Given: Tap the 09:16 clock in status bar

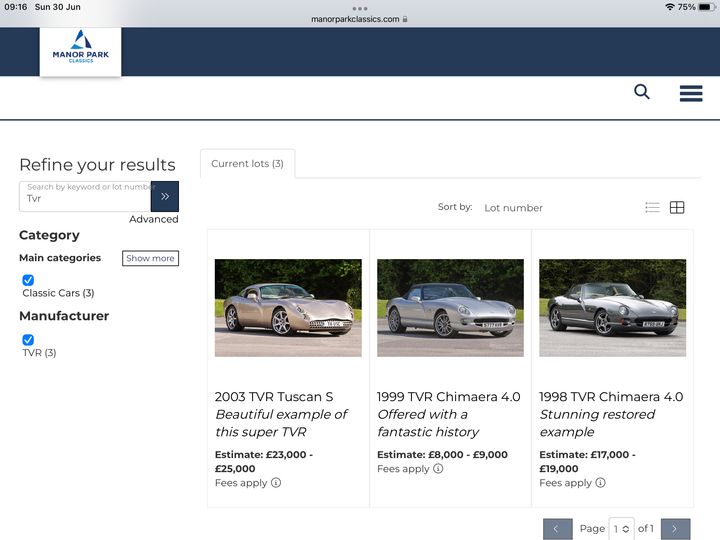Looking at the screenshot, I should pyautogui.click(x=16, y=7).
